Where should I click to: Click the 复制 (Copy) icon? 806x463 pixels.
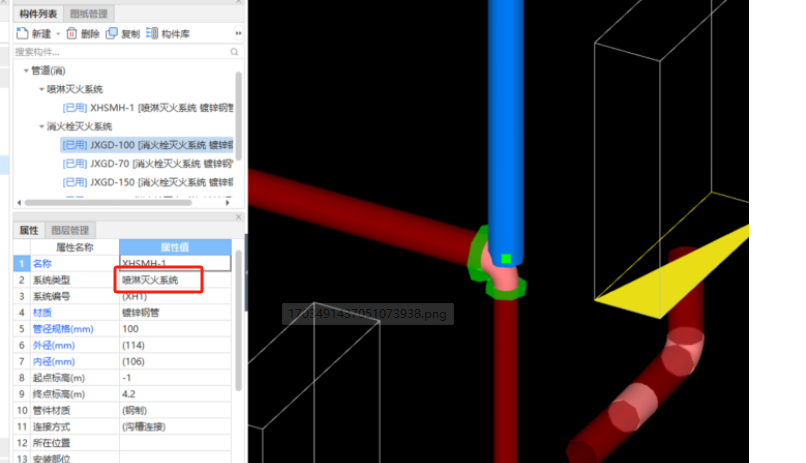[112, 33]
